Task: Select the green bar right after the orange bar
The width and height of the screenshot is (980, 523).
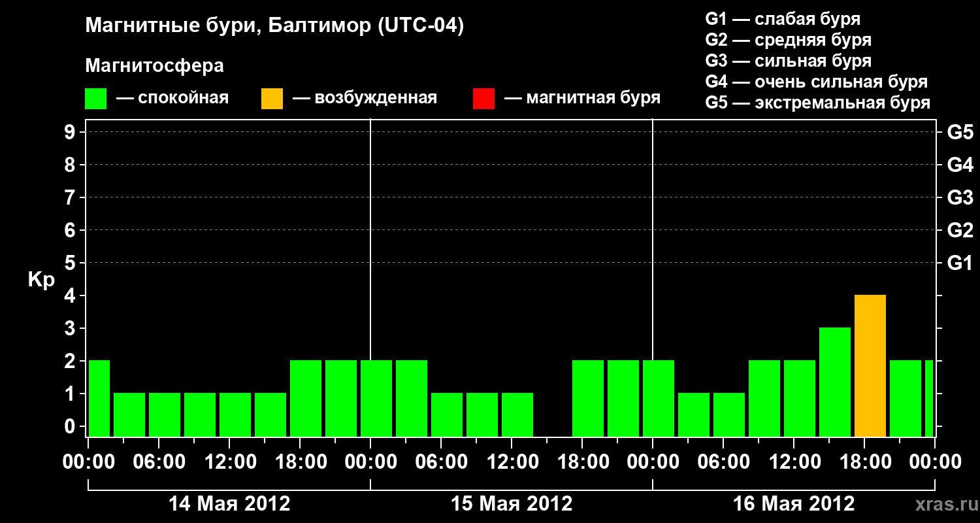Action: point(906,398)
